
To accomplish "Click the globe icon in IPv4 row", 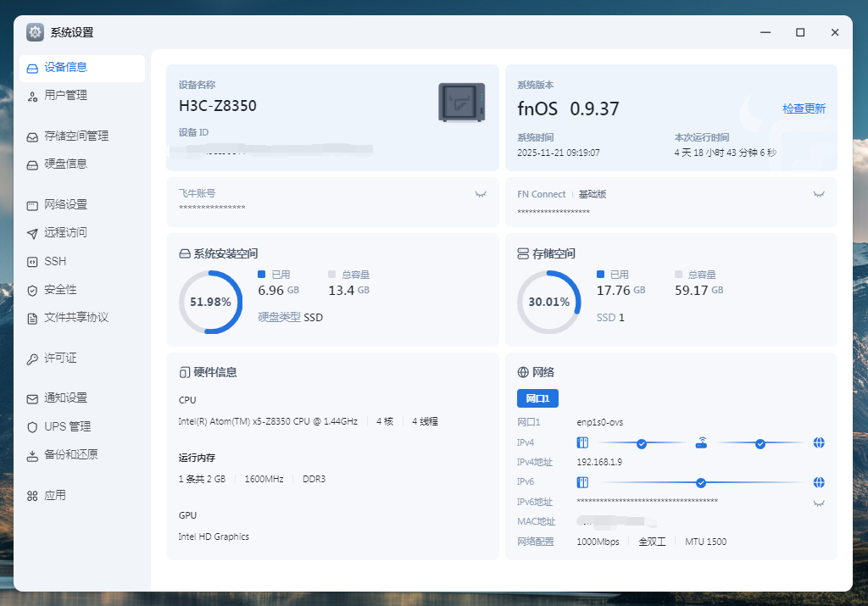I will coord(819,442).
